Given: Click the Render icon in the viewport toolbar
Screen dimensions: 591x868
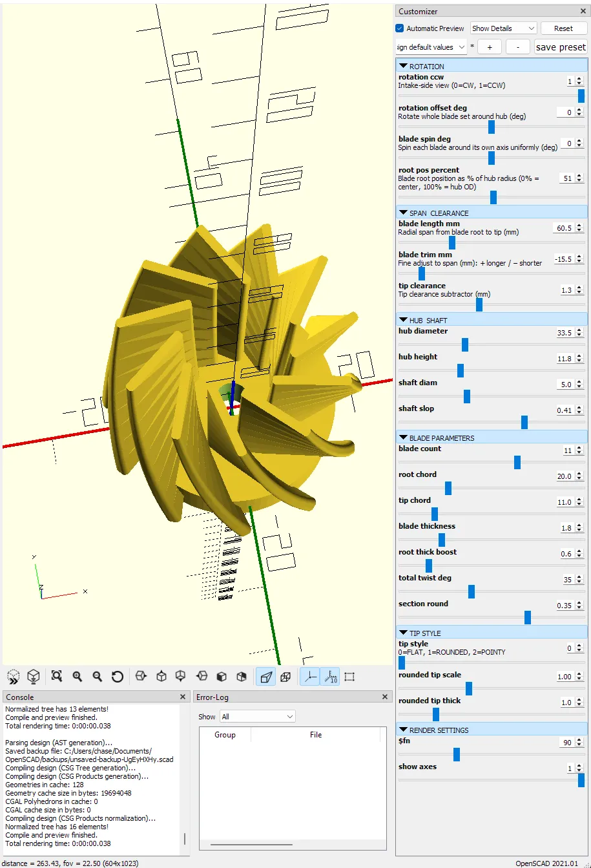Looking at the screenshot, I should (x=34, y=677).
